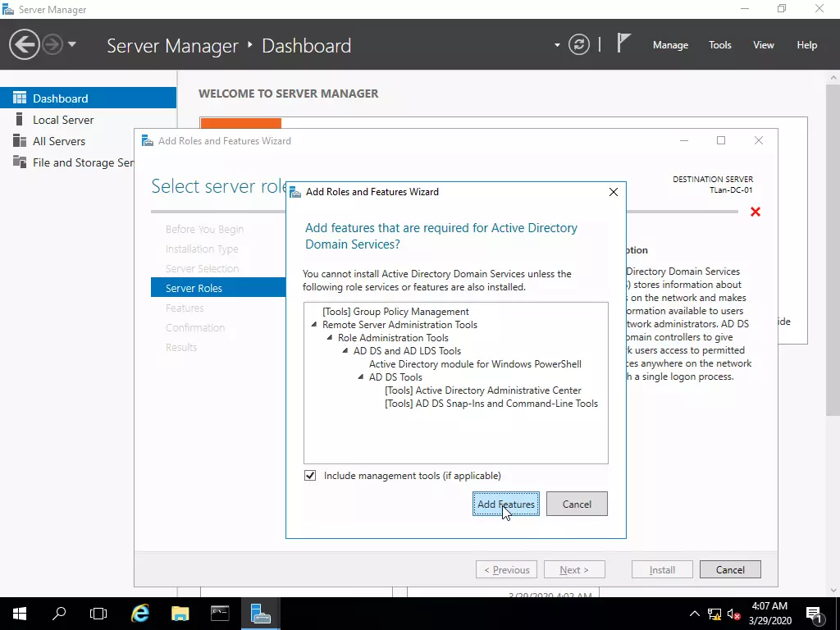
Task: Click Previous button in wizard
Action: tap(506, 569)
